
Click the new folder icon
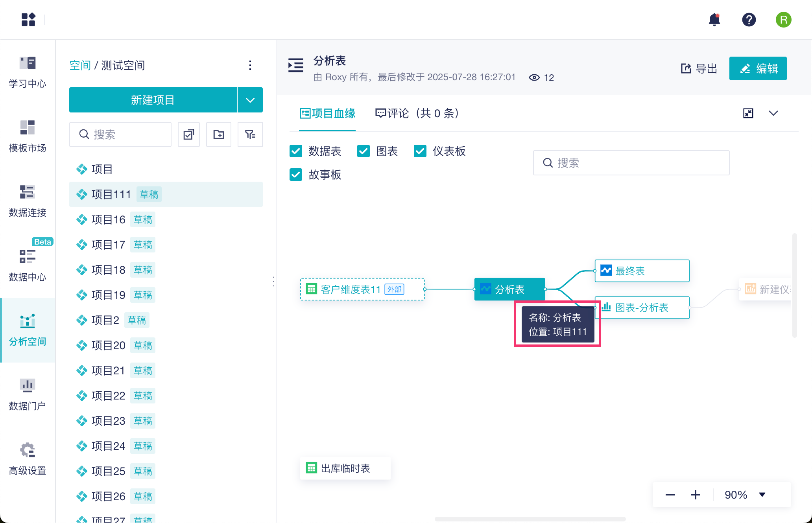(x=219, y=134)
